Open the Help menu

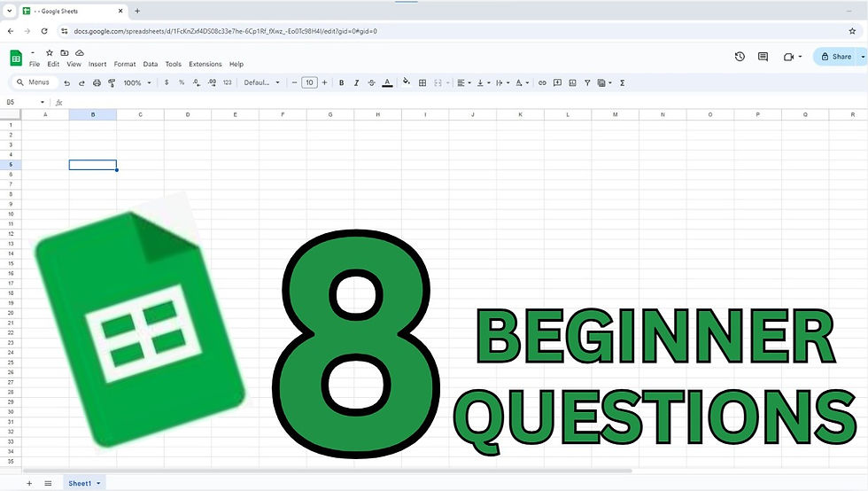[x=236, y=65]
